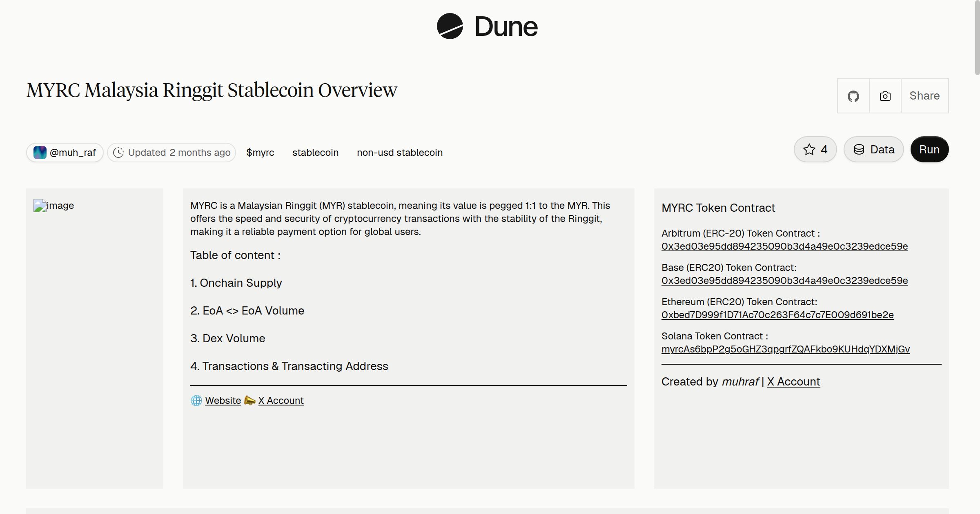Open the Solana token contract address

[x=786, y=349]
